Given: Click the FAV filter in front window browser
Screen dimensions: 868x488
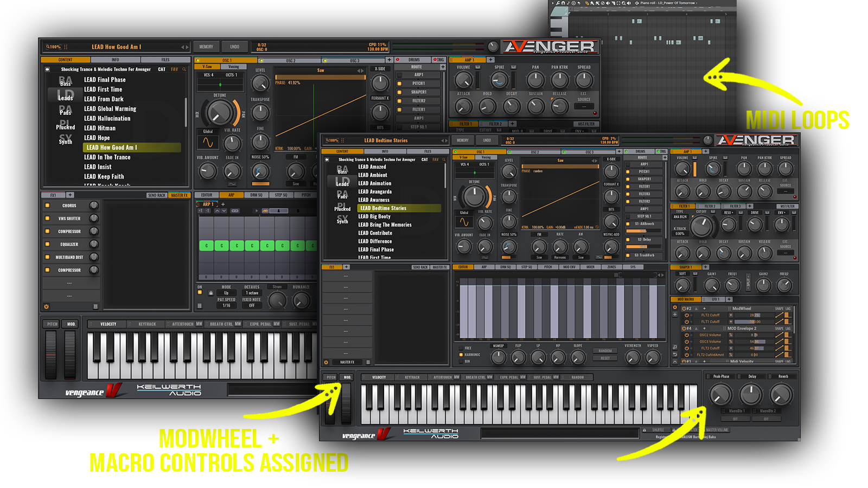Looking at the screenshot, I should pyautogui.click(x=435, y=159).
